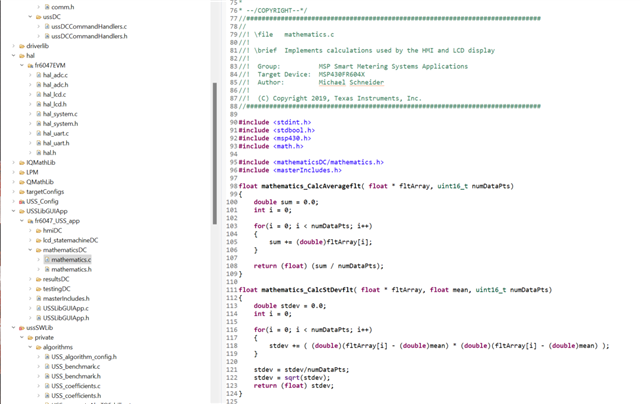Select private folder label
Image resolution: width=640 pixels, height=404 pixels.
(44, 337)
